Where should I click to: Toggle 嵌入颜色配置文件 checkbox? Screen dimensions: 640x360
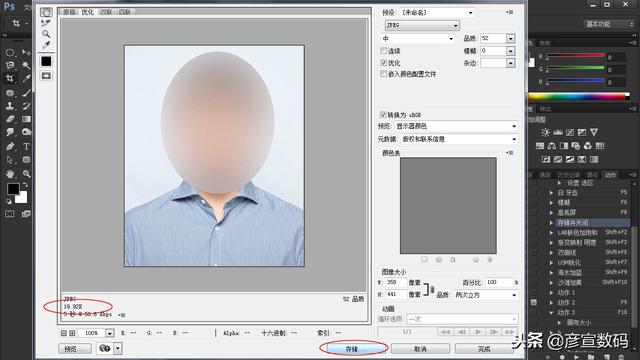point(383,74)
